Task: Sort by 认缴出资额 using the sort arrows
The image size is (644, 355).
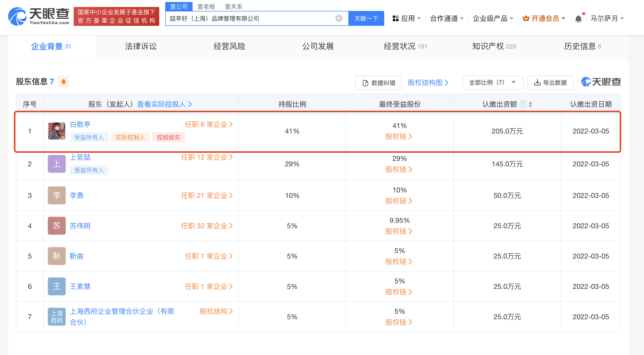Action: 531,104
